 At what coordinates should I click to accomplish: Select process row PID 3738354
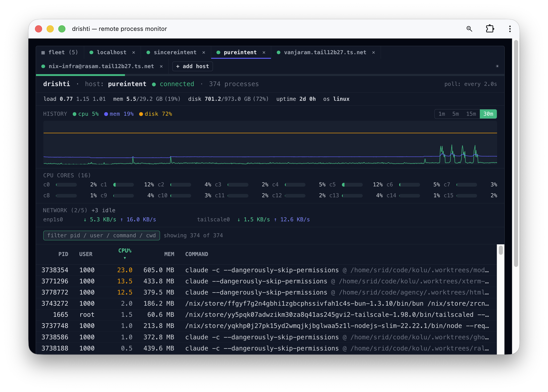point(266,270)
